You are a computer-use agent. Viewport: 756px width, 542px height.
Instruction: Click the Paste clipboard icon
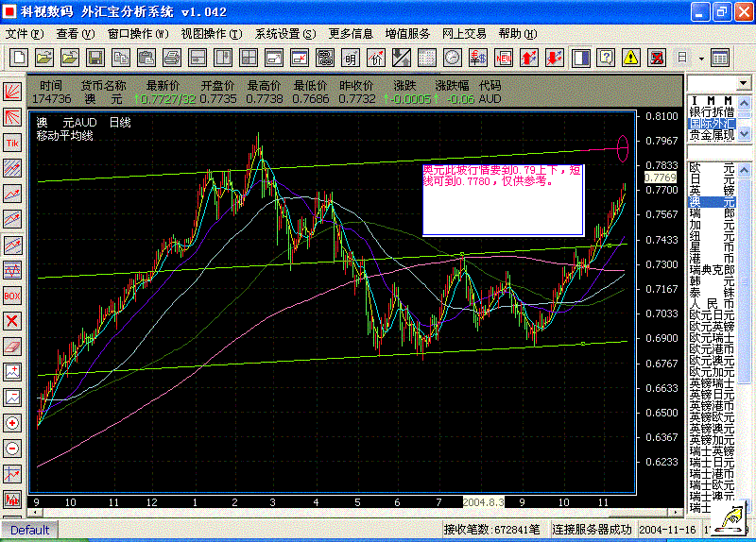146,58
